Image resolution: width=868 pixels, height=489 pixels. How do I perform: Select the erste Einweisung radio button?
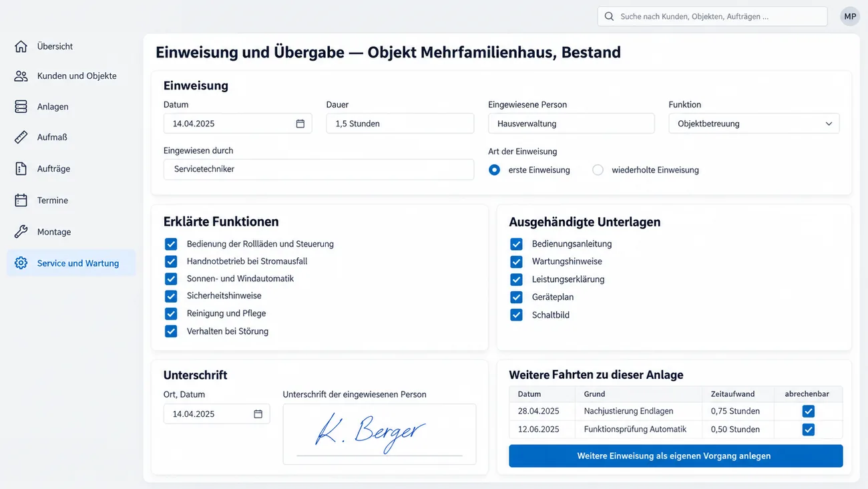click(494, 170)
